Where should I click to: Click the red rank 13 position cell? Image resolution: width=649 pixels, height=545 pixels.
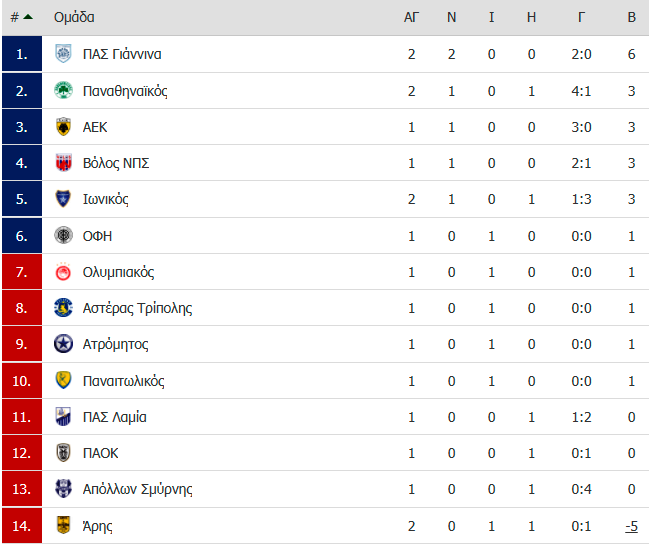pos(22,489)
